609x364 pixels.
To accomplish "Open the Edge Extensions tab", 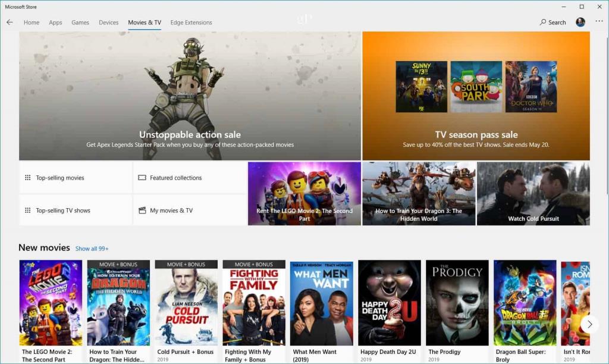I will click(x=191, y=23).
